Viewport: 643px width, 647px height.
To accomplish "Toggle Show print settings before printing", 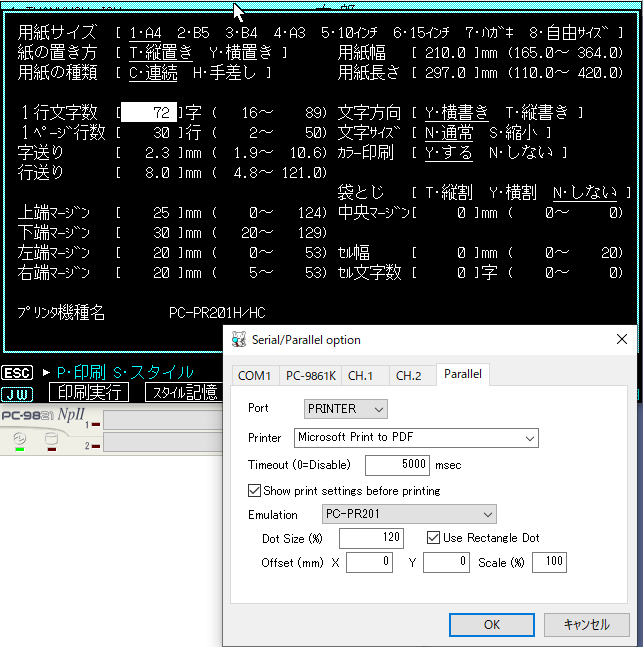I will coord(255,491).
